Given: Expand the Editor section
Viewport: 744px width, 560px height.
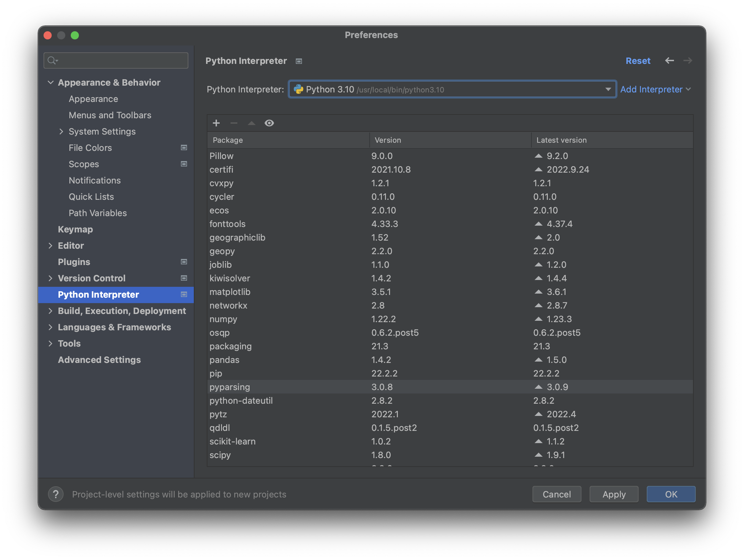Looking at the screenshot, I should point(50,246).
